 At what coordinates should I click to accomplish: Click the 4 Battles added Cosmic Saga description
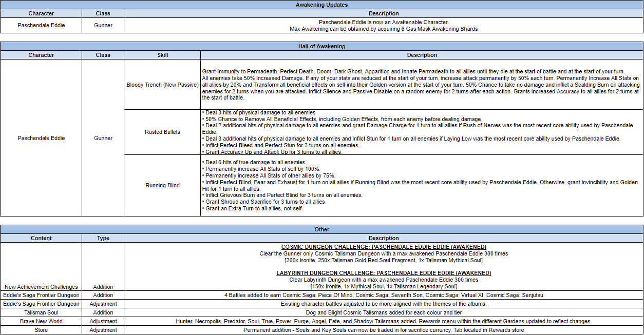[x=383, y=295]
